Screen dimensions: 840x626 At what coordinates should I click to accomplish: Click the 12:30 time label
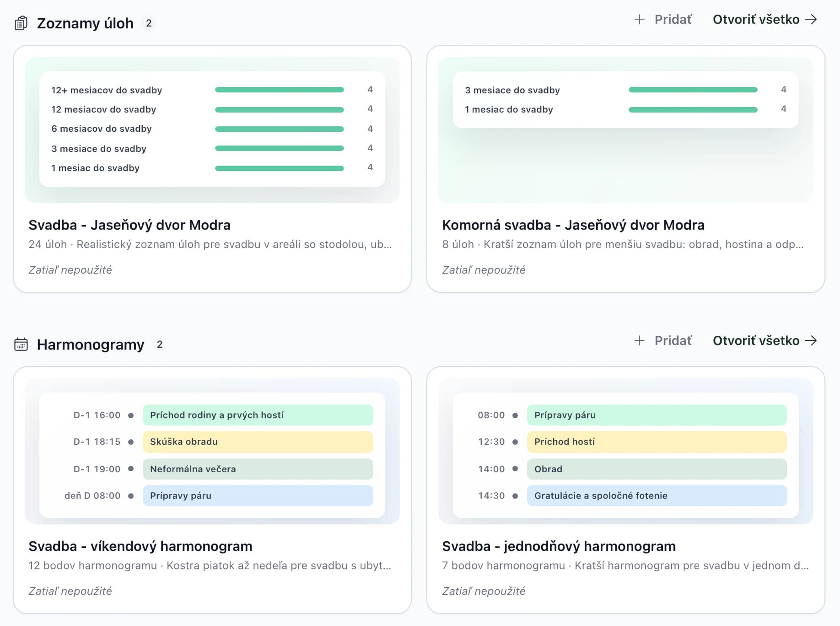[491, 442]
